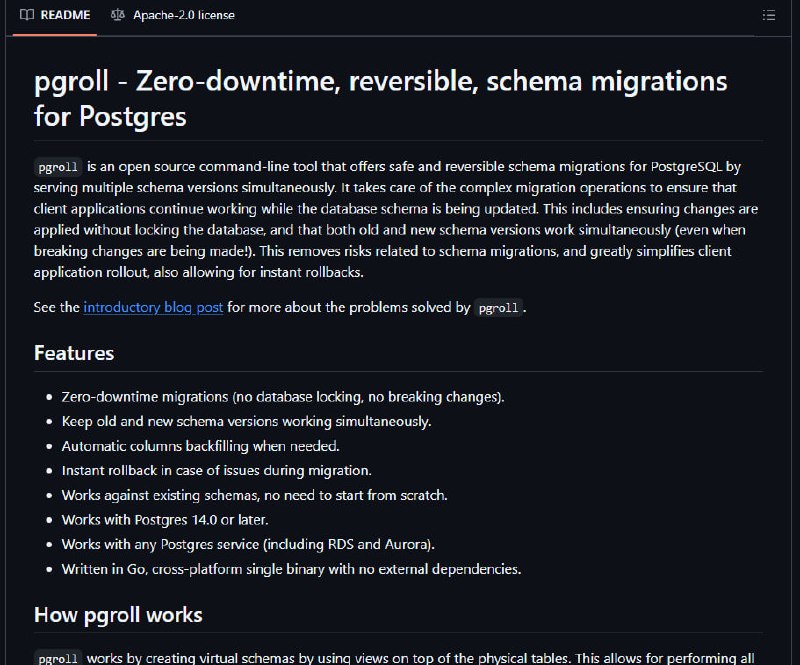800x665 pixels.
Task: Click 'Instant rollback in case of issues' bullet
Action: [x=216, y=471]
